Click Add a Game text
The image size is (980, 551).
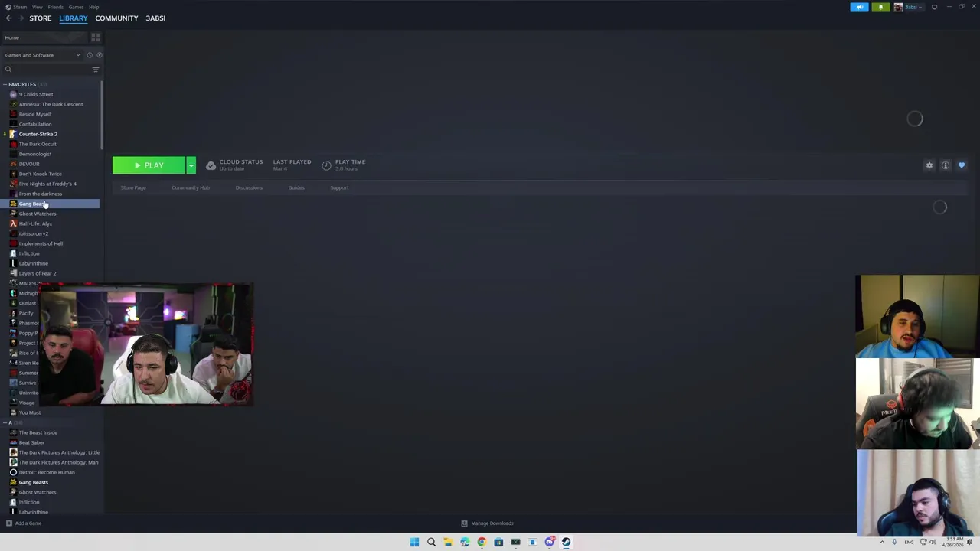[x=28, y=523]
